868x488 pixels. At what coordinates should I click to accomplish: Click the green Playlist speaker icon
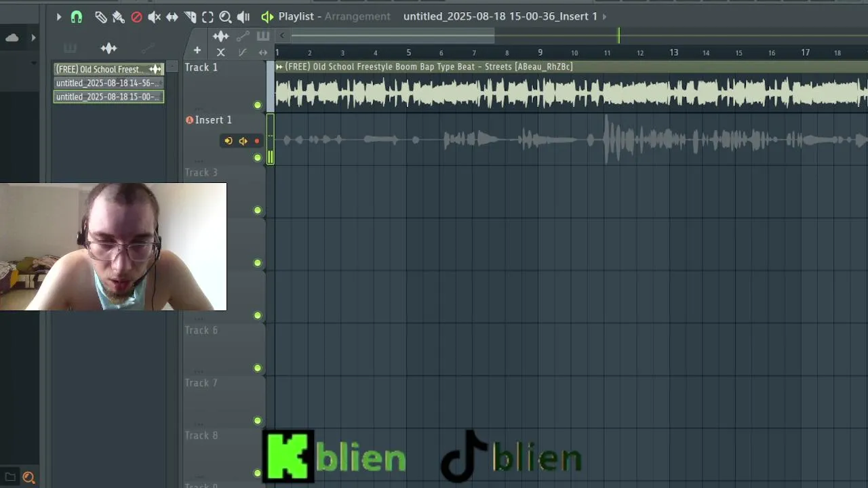[x=267, y=17]
